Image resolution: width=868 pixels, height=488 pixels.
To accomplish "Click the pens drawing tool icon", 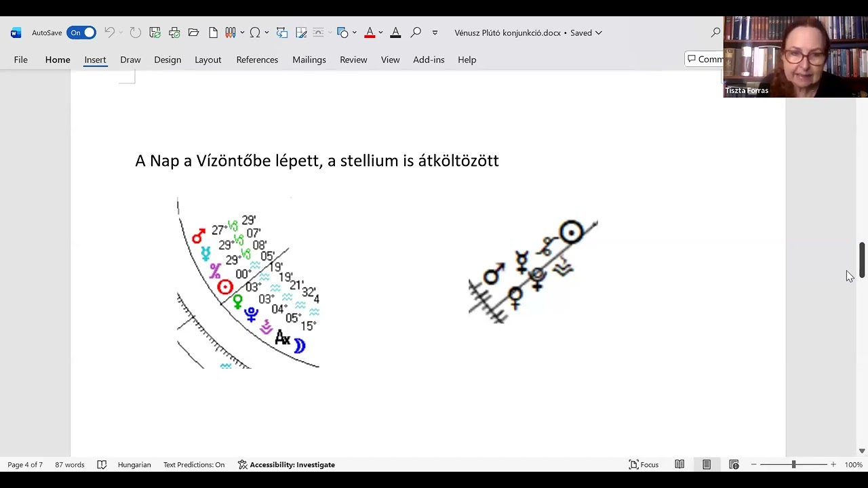I will click(x=230, y=33).
